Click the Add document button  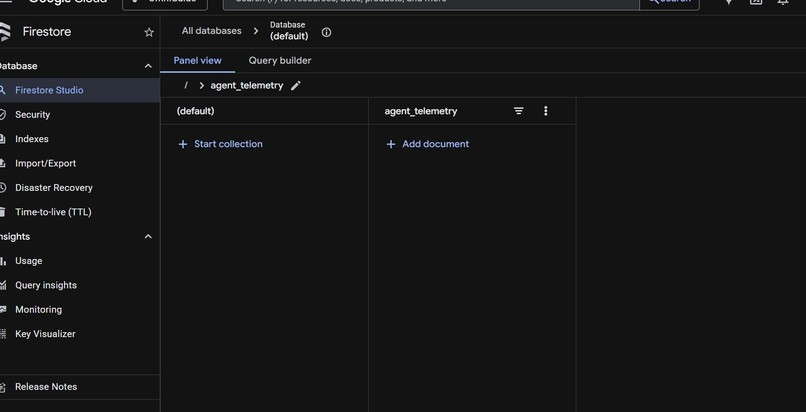[428, 144]
